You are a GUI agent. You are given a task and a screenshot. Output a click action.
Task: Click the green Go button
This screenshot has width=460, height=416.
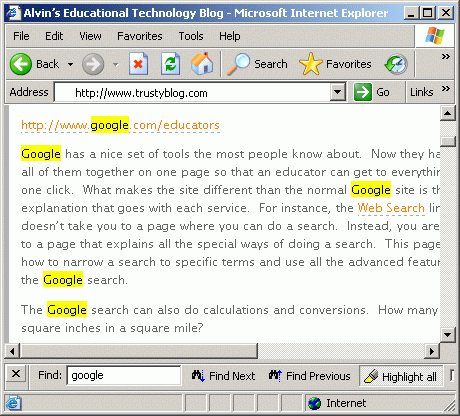pyautogui.click(x=372, y=92)
